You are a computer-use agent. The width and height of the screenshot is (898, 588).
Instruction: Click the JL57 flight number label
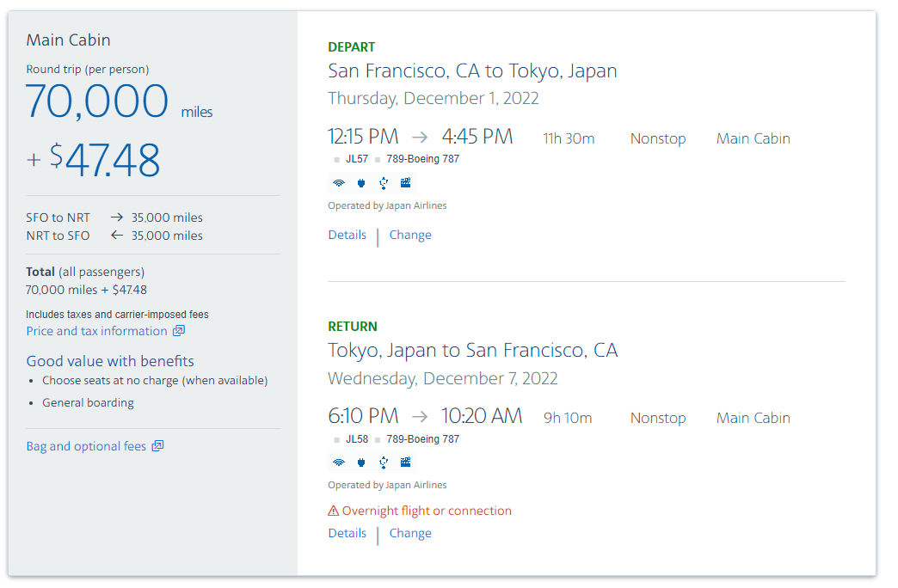click(357, 159)
